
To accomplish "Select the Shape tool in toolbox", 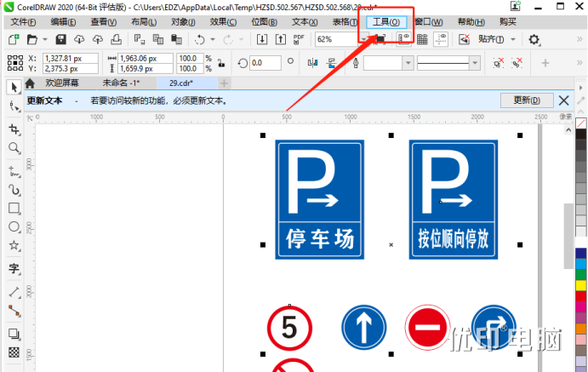I will (14, 106).
